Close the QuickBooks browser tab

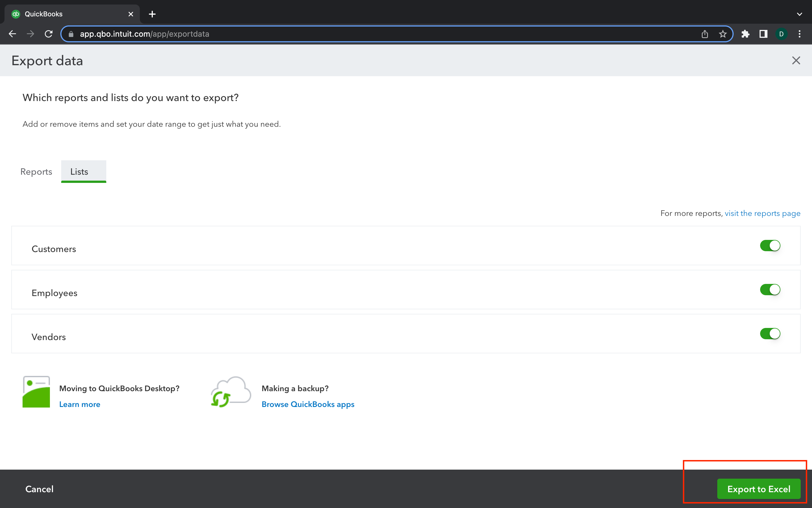[x=131, y=14]
